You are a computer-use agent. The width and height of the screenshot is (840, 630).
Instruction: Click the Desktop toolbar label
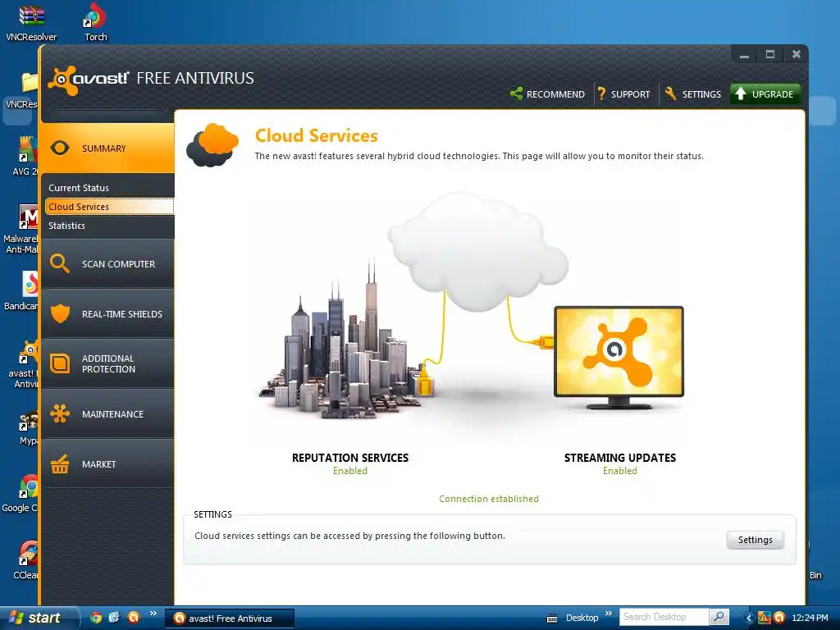(582, 619)
